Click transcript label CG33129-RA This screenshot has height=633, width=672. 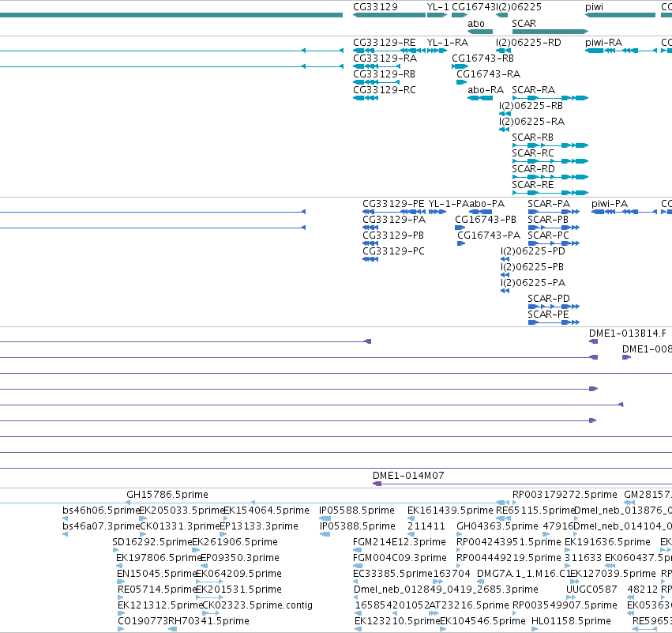(x=385, y=58)
